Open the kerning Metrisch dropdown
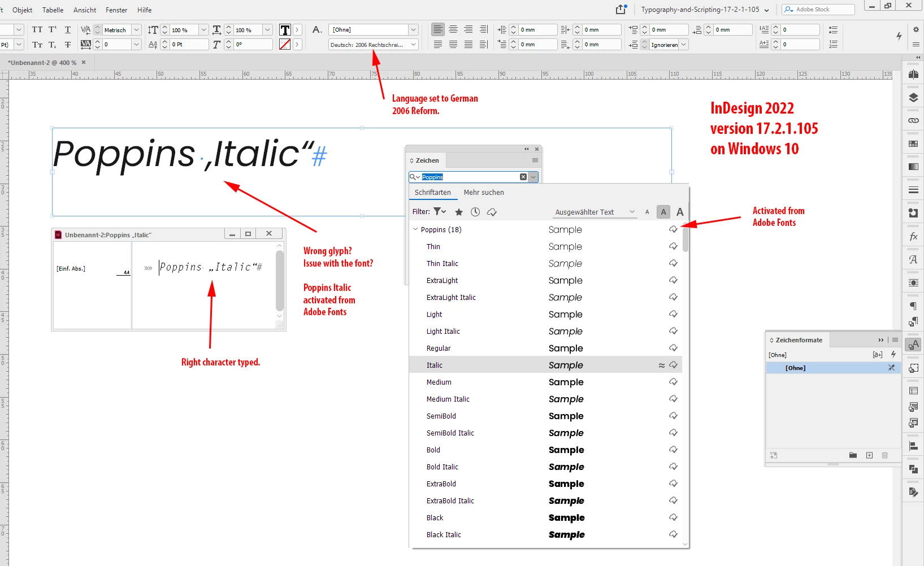This screenshot has height=566, width=924. pyautogui.click(x=136, y=29)
